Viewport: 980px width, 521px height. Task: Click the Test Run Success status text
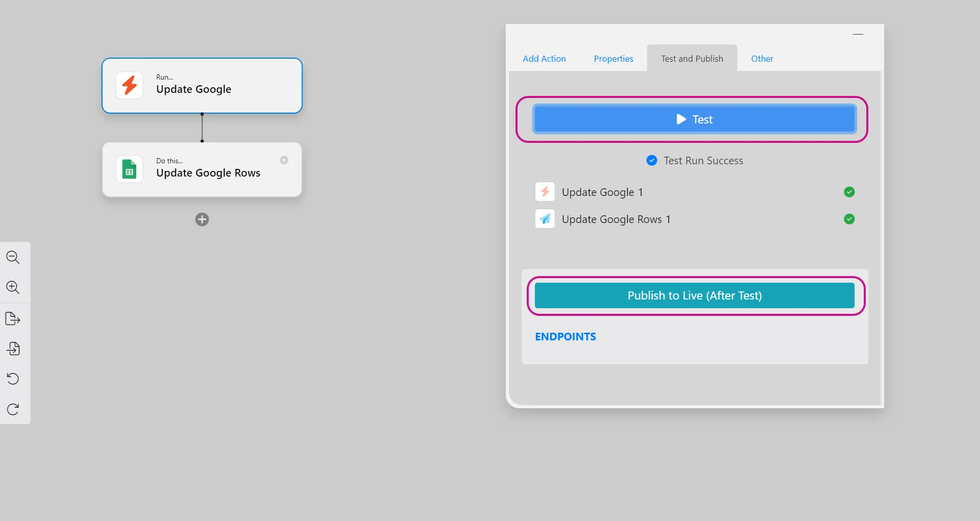click(703, 161)
